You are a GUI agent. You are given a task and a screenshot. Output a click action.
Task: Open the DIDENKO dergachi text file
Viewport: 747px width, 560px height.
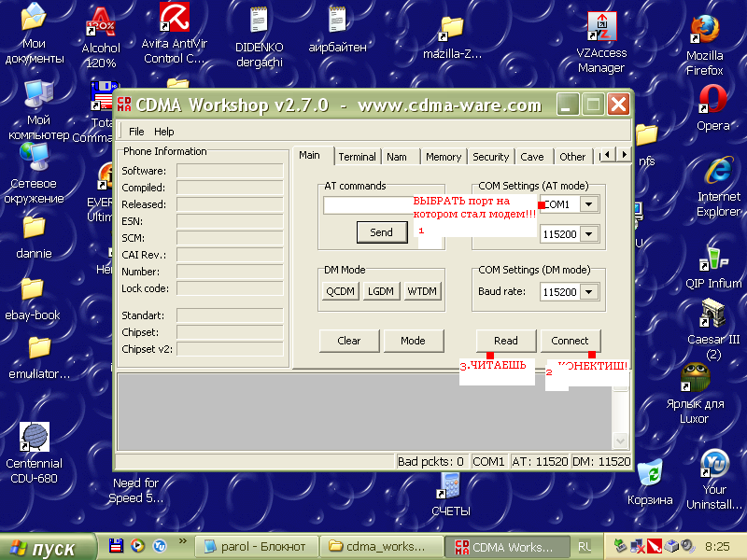(x=260, y=37)
